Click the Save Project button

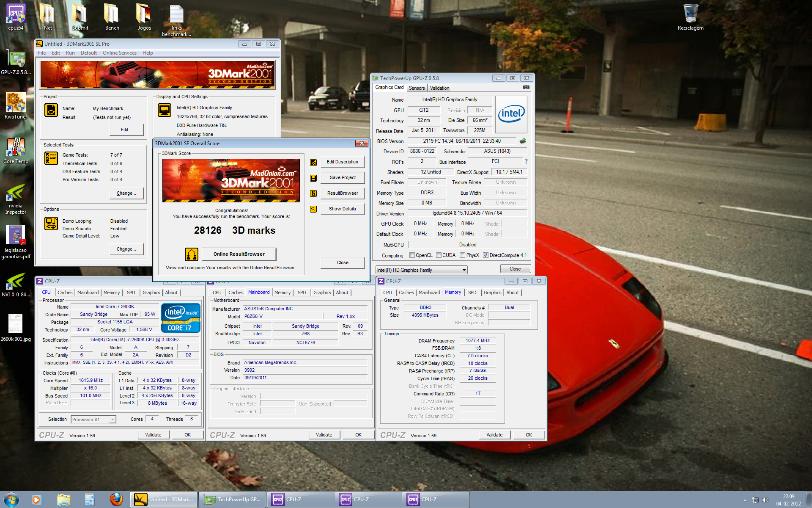pyautogui.click(x=343, y=177)
